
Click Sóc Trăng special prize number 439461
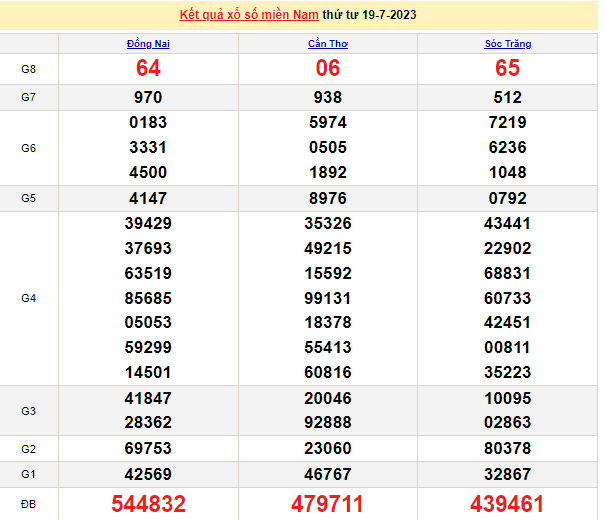(507, 503)
